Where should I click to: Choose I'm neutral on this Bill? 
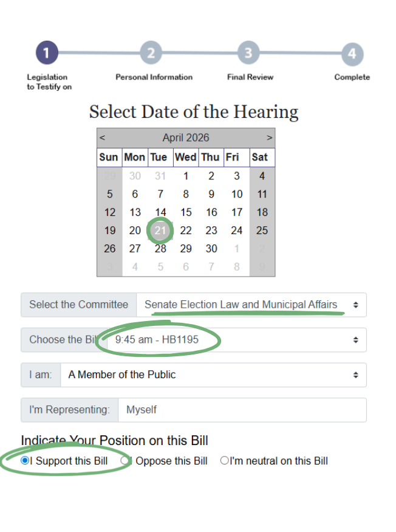tap(224, 461)
